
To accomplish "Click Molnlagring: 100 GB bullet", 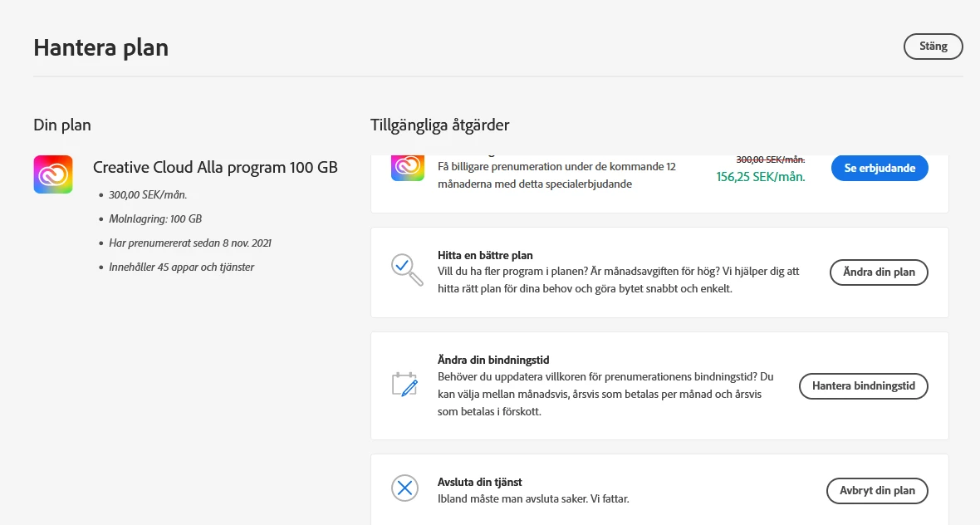I will click(155, 218).
